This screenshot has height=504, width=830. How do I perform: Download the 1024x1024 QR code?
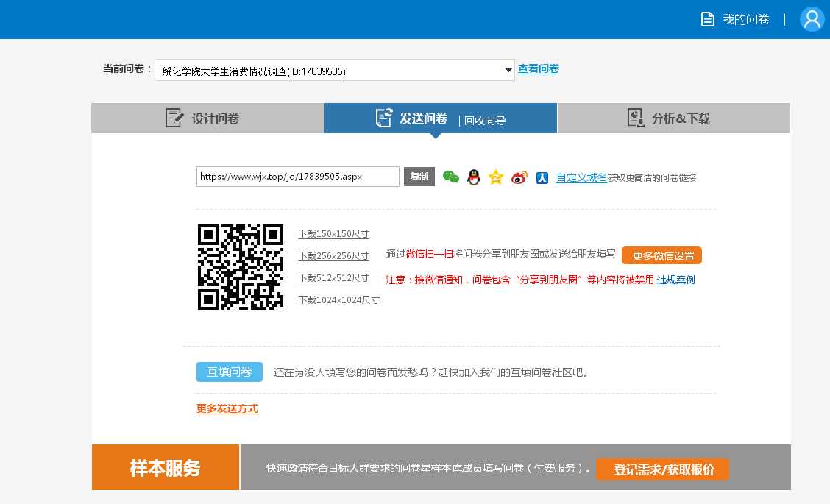[338, 300]
